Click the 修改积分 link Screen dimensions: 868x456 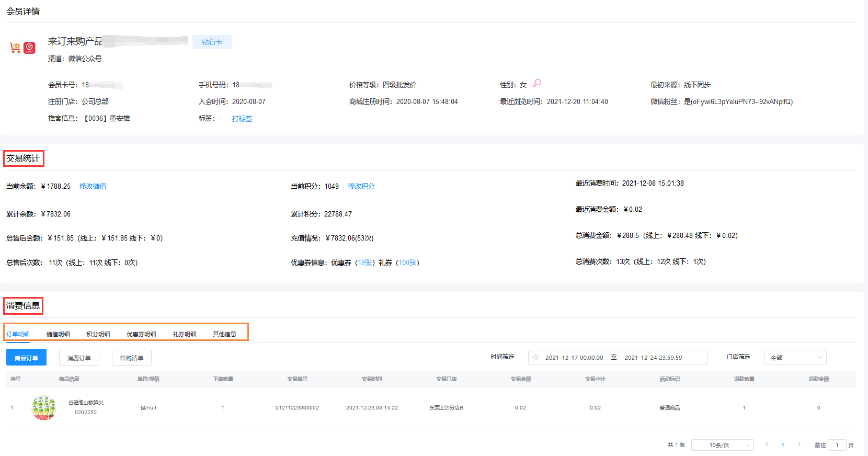(x=361, y=187)
